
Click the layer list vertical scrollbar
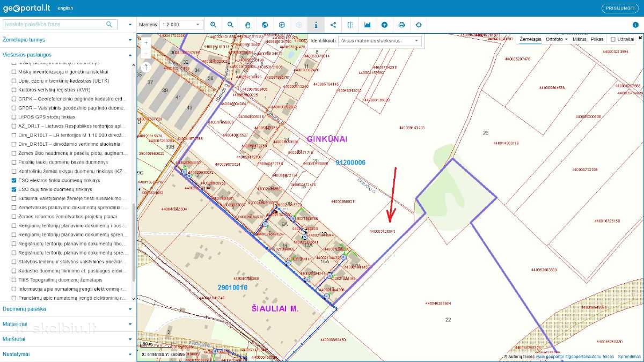click(x=134, y=242)
